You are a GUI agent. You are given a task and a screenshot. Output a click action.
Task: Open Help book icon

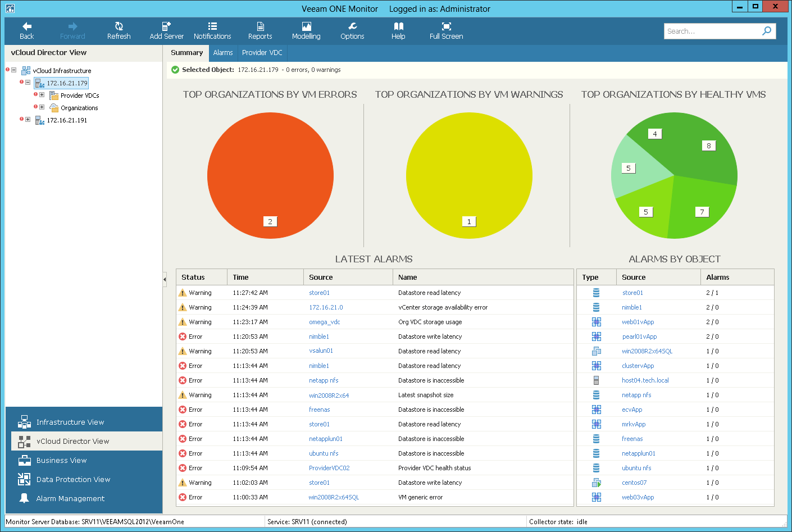point(398,26)
